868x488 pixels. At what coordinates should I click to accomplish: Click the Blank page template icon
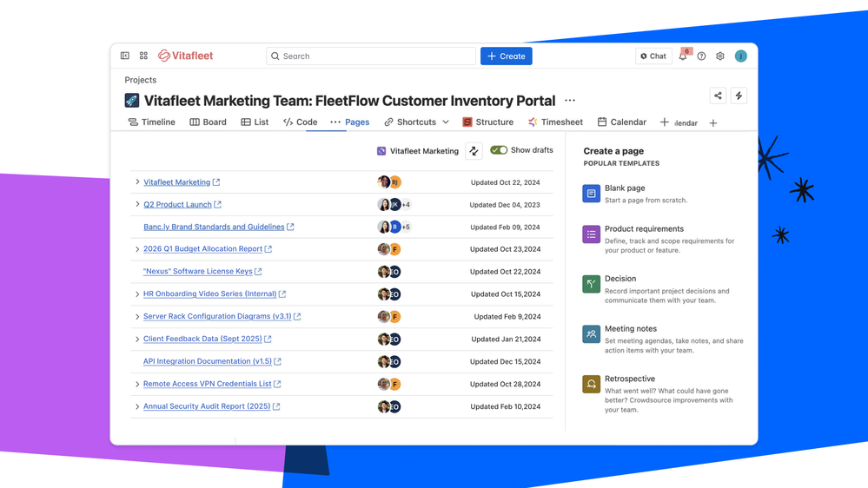click(591, 194)
